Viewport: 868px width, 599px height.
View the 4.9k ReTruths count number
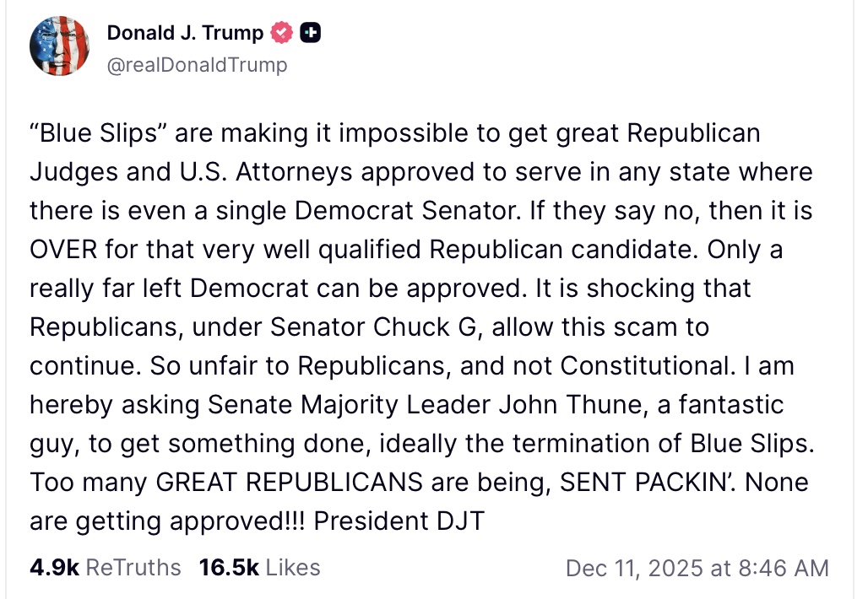coord(54,568)
